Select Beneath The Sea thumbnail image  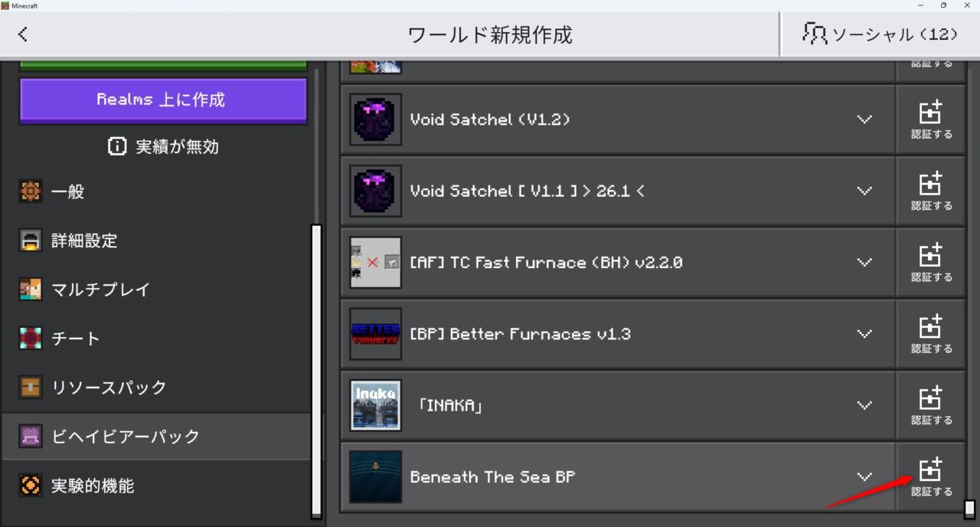pyautogui.click(x=375, y=476)
